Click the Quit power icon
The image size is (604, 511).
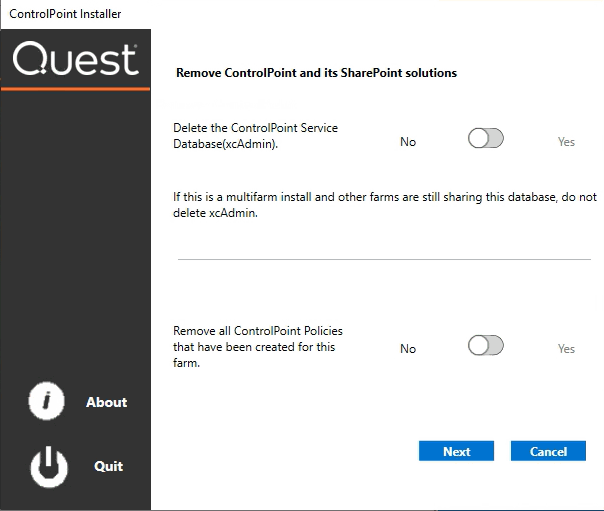click(46, 466)
